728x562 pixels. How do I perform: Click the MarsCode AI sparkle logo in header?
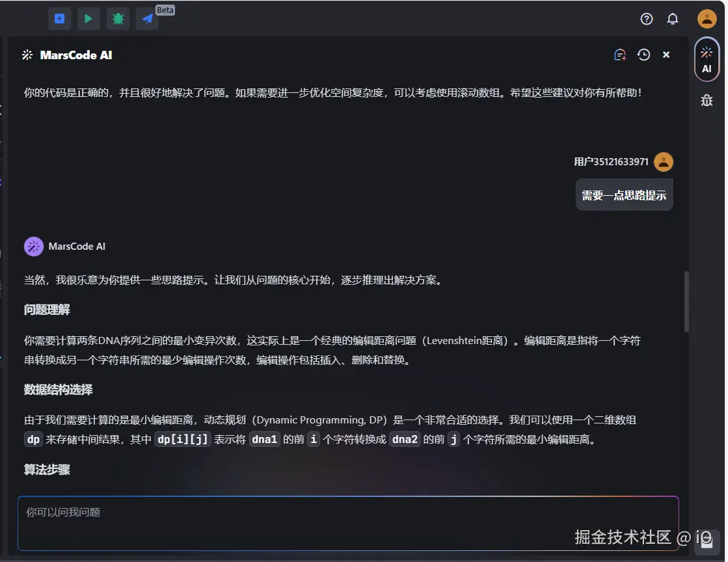coord(27,55)
